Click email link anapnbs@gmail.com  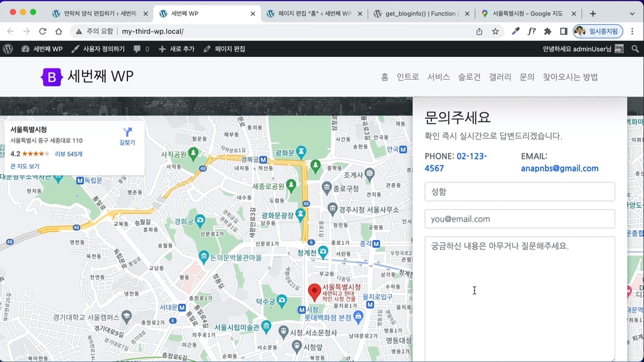pyautogui.click(x=559, y=168)
